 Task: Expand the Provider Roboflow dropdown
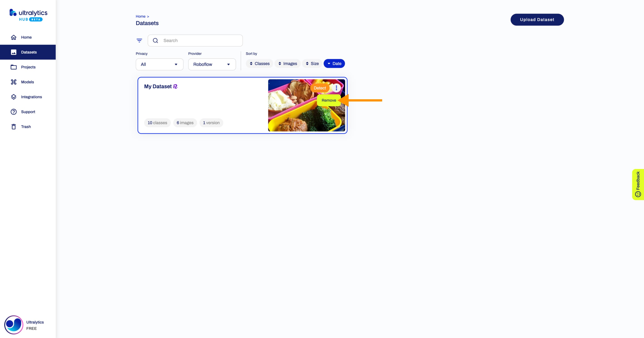[x=212, y=64]
